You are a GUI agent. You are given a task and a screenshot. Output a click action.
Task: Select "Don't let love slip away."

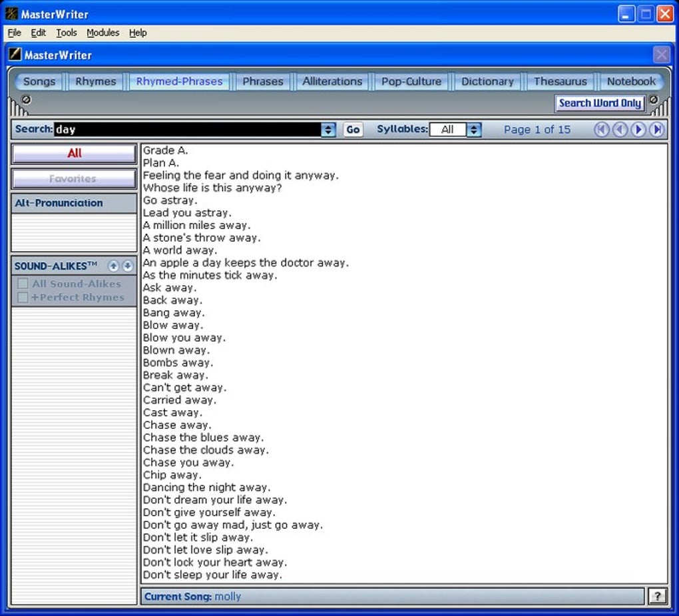(205, 549)
